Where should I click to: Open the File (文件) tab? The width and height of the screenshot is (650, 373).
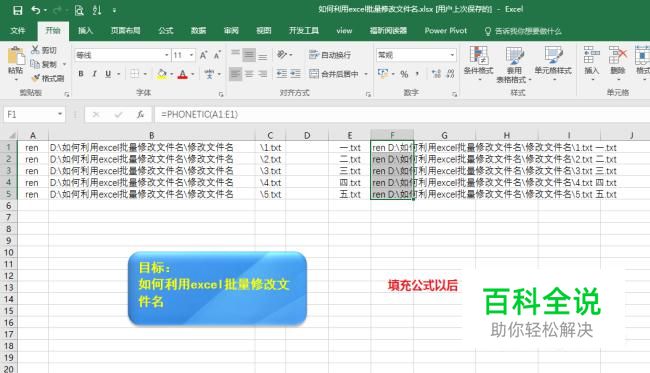(18, 31)
